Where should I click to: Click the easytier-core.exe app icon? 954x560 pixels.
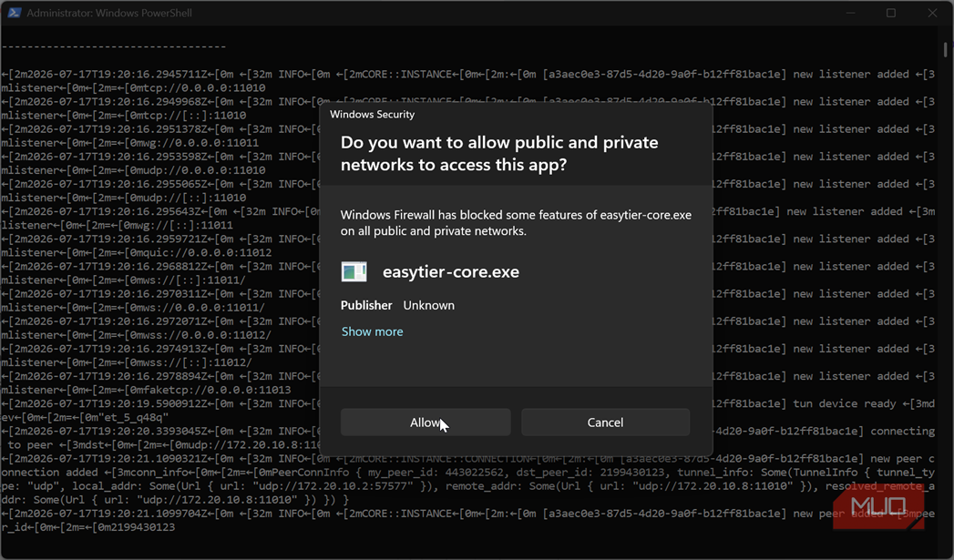354,271
